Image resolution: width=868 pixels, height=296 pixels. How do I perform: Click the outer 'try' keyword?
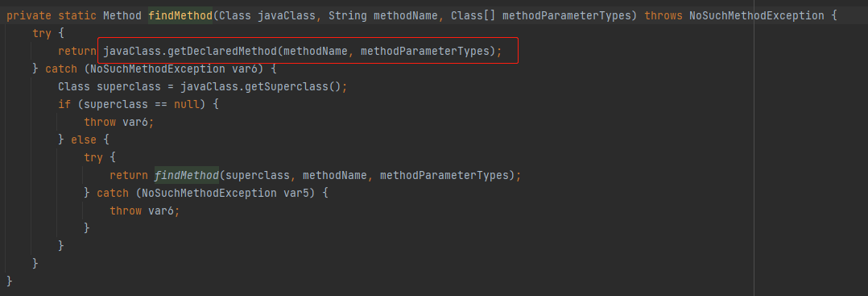(42, 33)
